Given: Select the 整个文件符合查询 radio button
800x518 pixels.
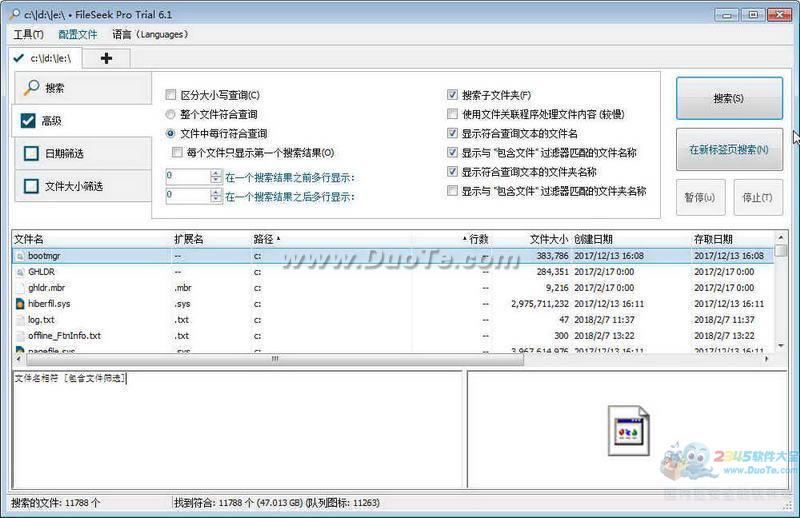Looking at the screenshot, I should click(x=170, y=114).
